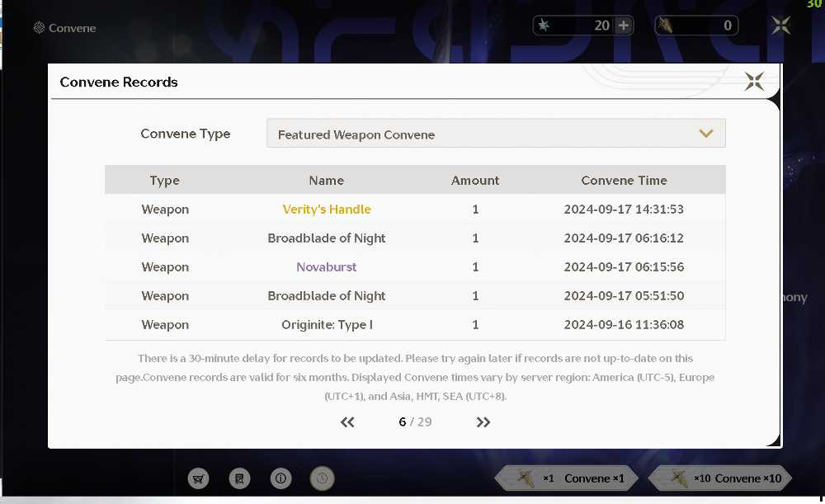Image resolution: width=825 pixels, height=504 pixels.
Task: Click timestamp 2024-09-17 14:31:53
Action: click(624, 210)
